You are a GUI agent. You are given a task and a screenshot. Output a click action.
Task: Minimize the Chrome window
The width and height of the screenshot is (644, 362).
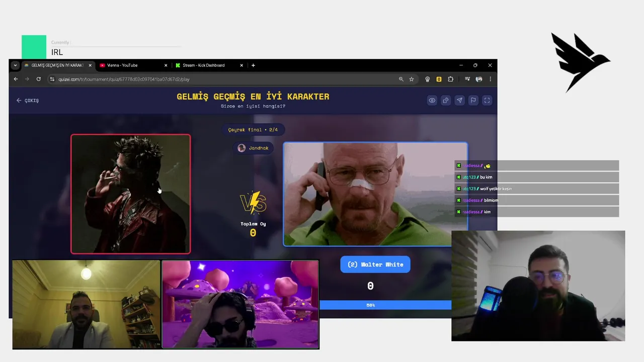coord(461,65)
